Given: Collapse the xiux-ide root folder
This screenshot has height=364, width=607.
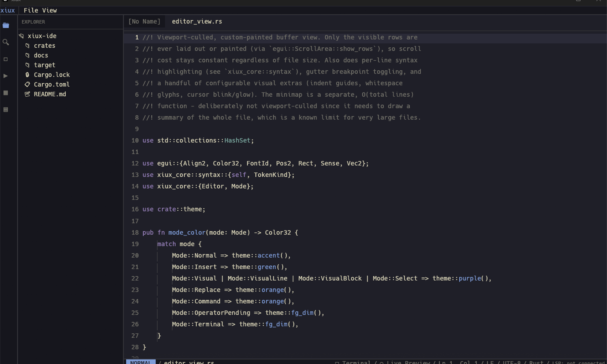Looking at the screenshot, I should point(38,36).
